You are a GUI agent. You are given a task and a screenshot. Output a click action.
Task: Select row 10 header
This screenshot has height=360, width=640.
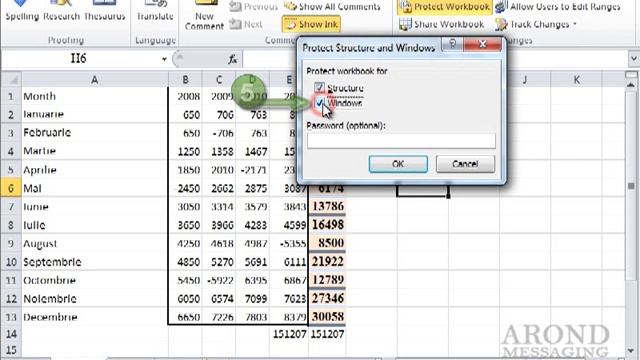[x=11, y=262]
